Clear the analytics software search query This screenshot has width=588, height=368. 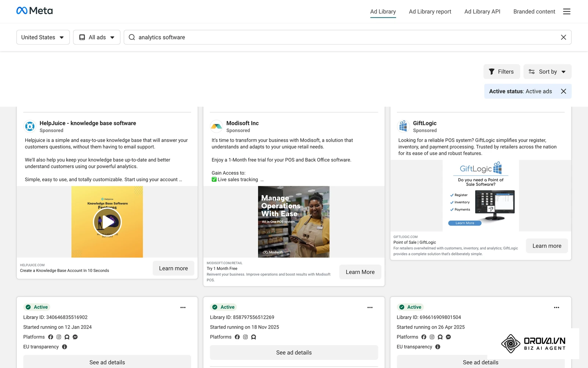point(563,37)
